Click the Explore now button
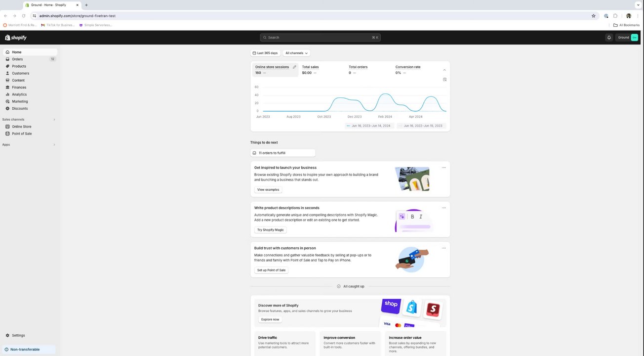Screen dimensions: 644x356 (x=270, y=319)
